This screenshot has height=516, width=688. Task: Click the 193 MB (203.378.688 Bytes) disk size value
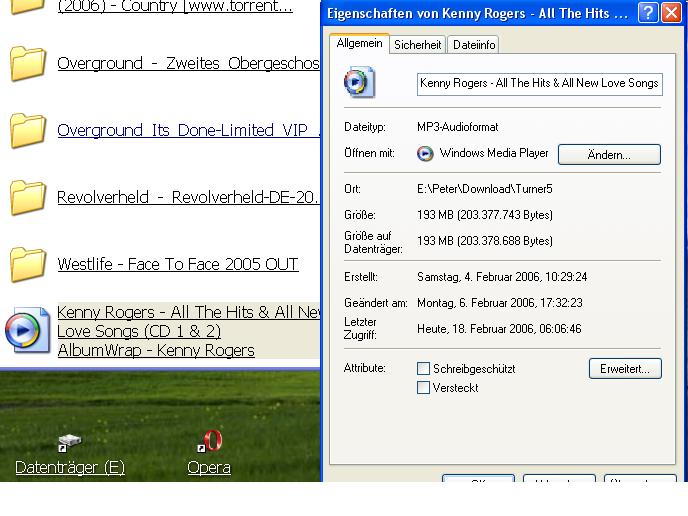coord(485,241)
